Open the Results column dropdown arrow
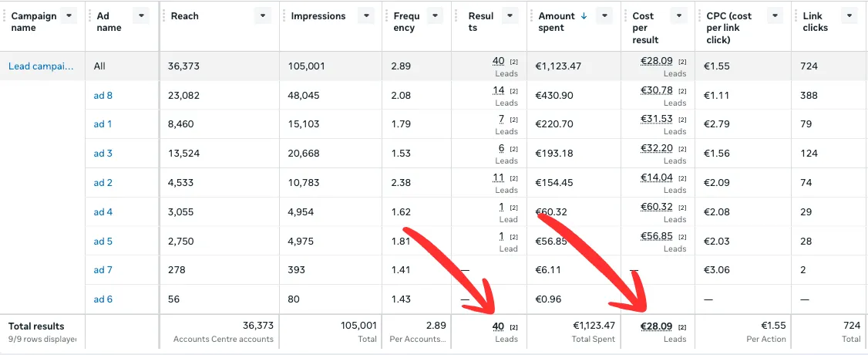 pyautogui.click(x=511, y=16)
